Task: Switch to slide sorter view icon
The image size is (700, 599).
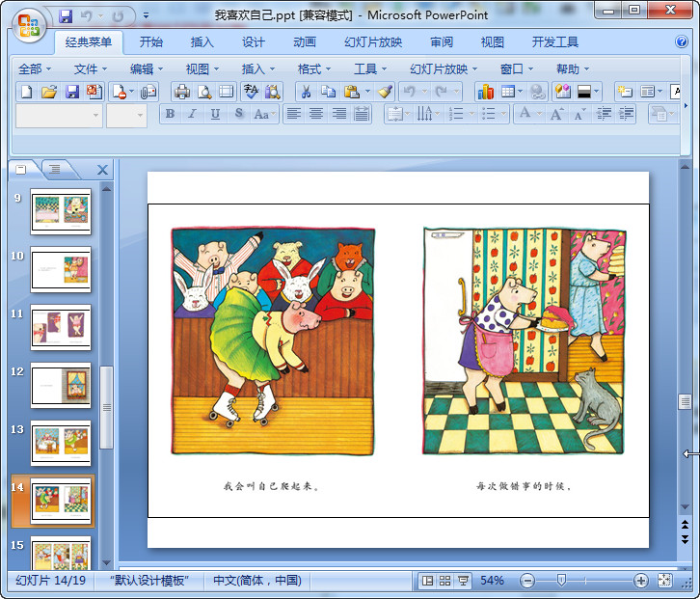Action: coord(444,581)
